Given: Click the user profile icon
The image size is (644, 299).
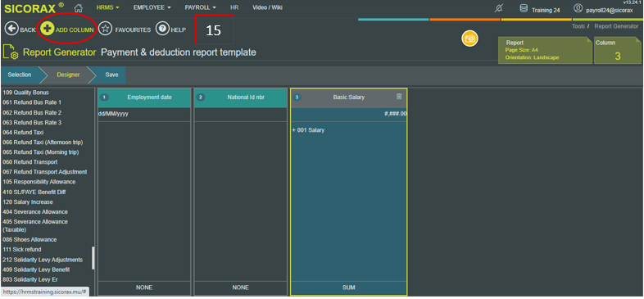Looking at the screenshot, I should click(x=578, y=8).
